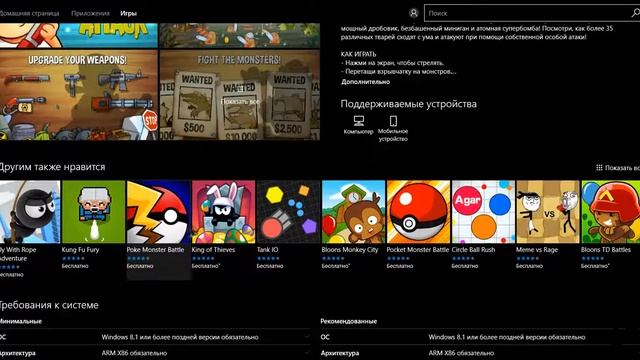Open the user account icon
This screenshot has height=360, width=640.
tap(413, 13)
